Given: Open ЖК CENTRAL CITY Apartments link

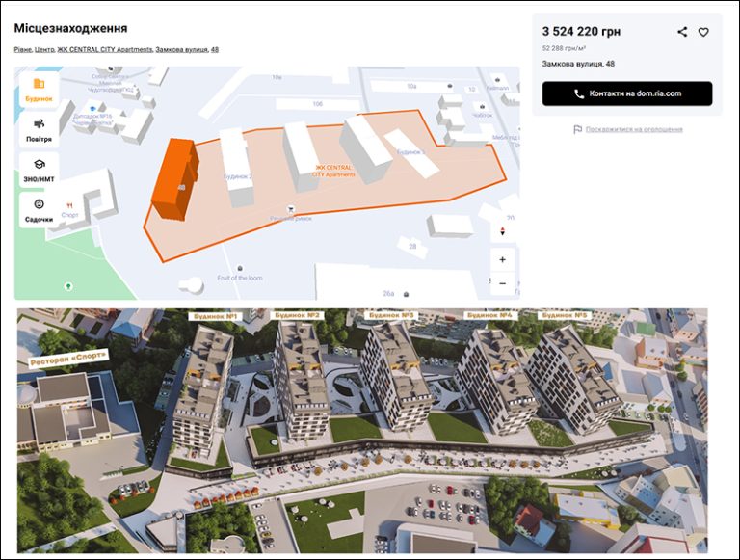Looking at the screenshot, I should (x=105, y=49).
